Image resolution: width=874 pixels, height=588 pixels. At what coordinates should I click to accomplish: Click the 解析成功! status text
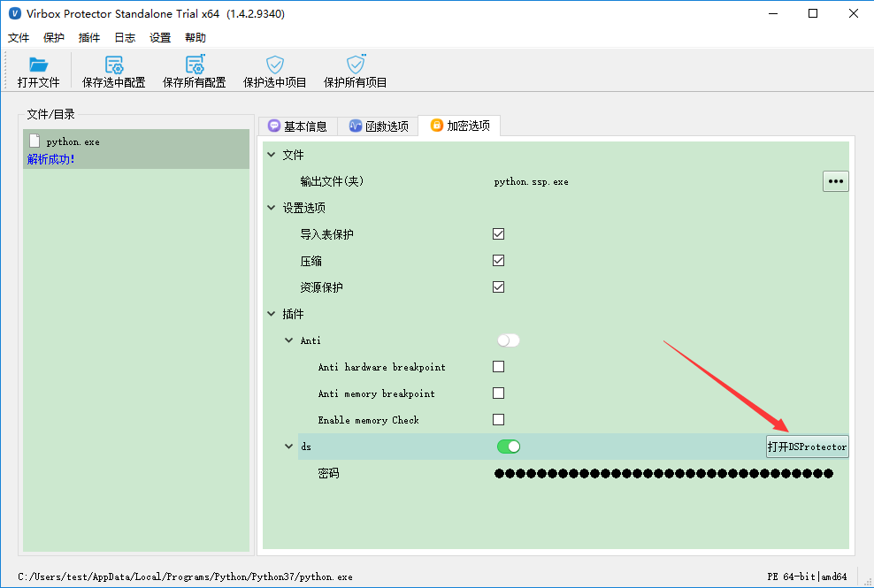click(x=50, y=159)
